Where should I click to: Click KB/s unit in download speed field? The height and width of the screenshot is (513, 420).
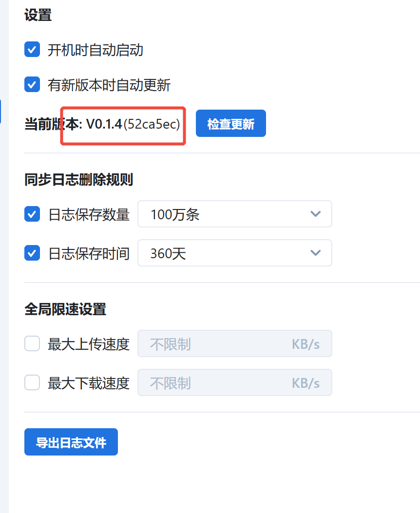pyautogui.click(x=305, y=383)
